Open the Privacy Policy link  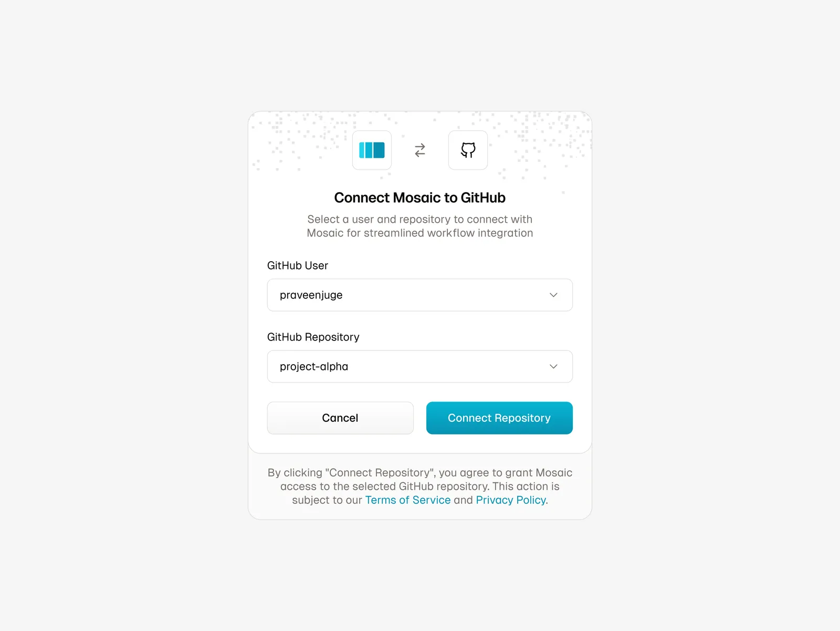click(x=511, y=500)
